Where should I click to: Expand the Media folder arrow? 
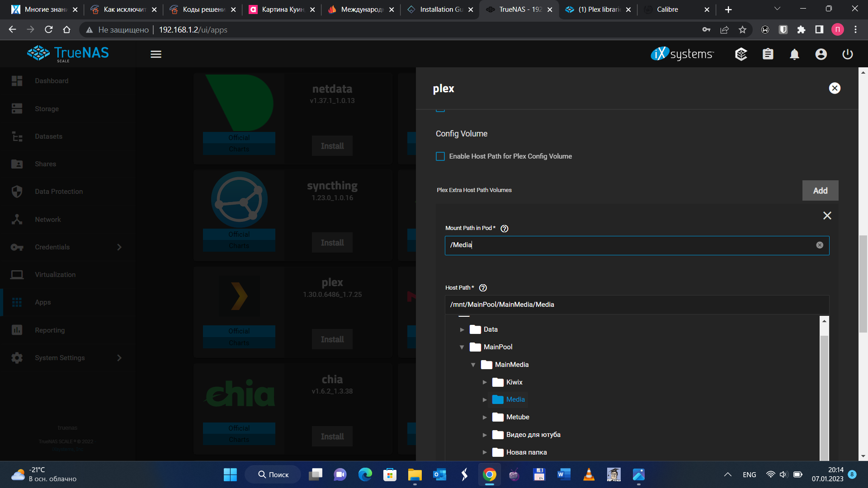(x=485, y=400)
